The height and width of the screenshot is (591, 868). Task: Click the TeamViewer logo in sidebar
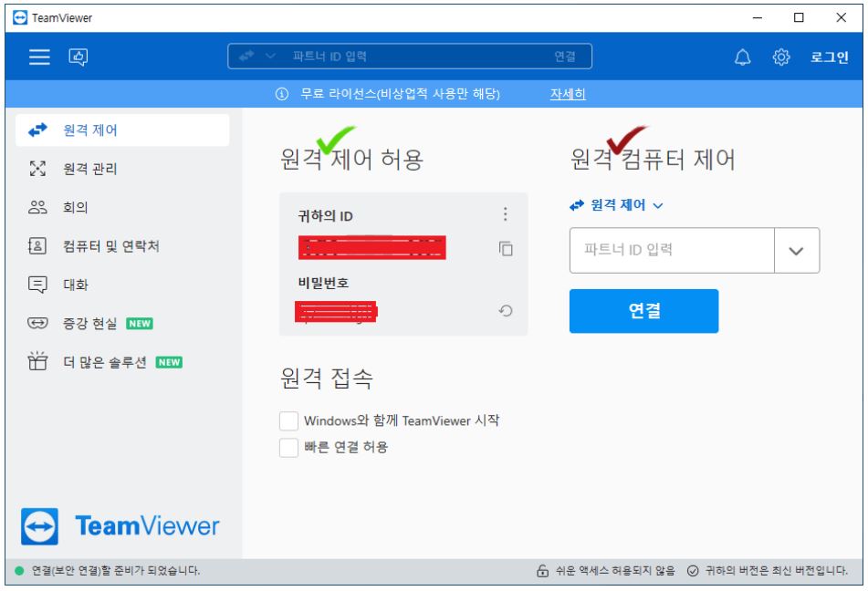(x=120, y=526)
